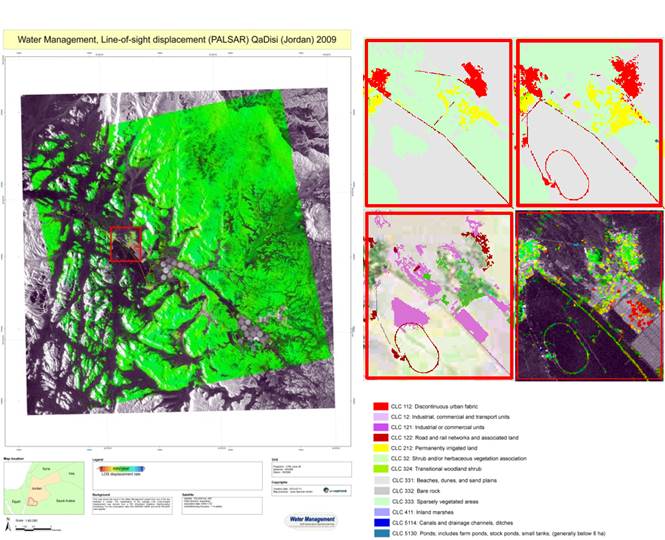Click 'CLC 5114: Canals and drainage channels, ditches'
The image size is (665, 540).
coord(453,523)
